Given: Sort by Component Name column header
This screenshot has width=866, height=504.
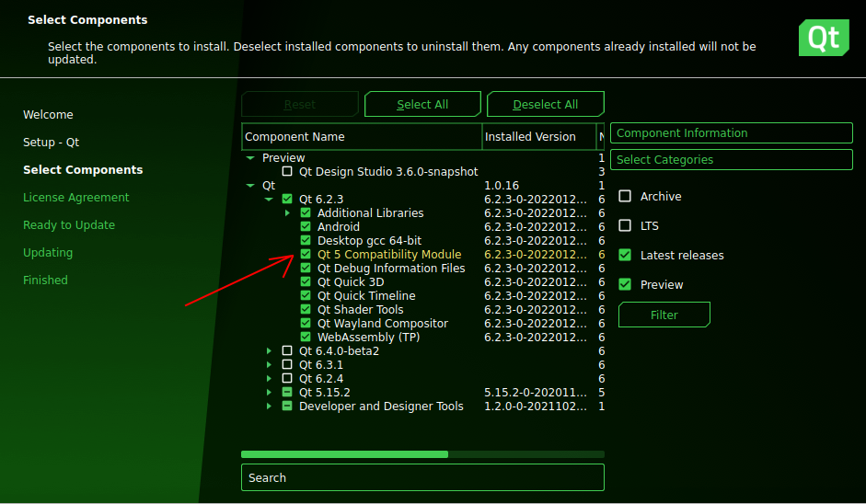Looking at the screenshot, I should pos(362,136).
